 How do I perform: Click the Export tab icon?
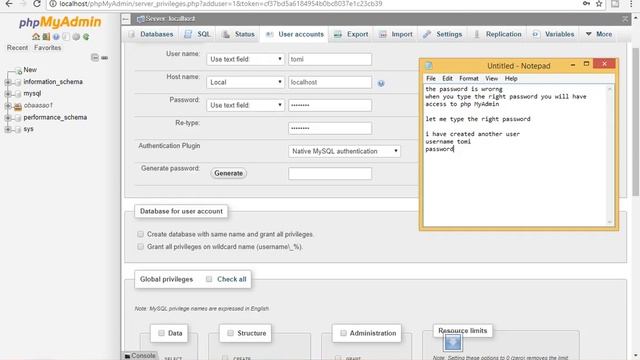pos(338,35)
